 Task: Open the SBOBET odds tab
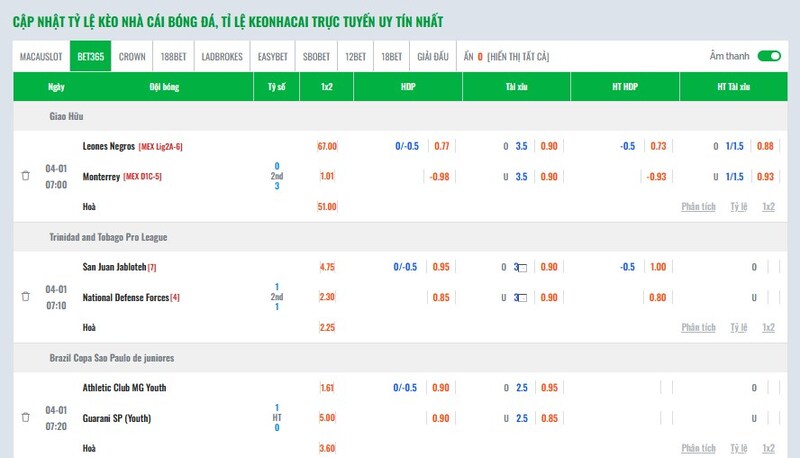pos(317,57)
